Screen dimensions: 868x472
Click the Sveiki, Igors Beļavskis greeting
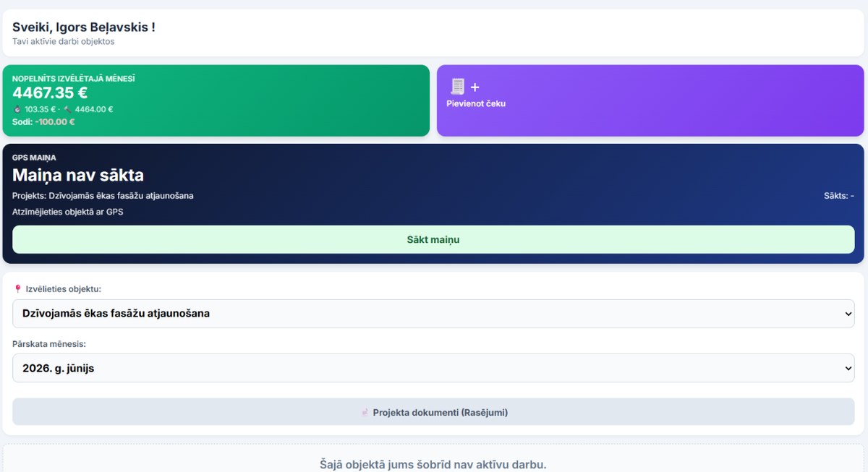click(x=84, y=27)
